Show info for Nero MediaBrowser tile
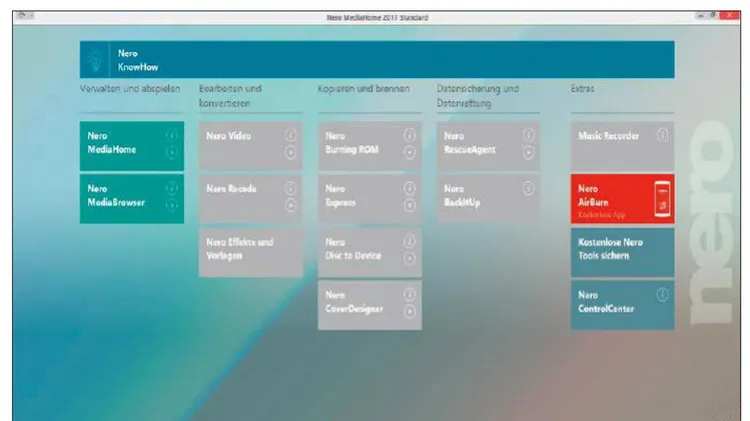 (x=171, y=188)
